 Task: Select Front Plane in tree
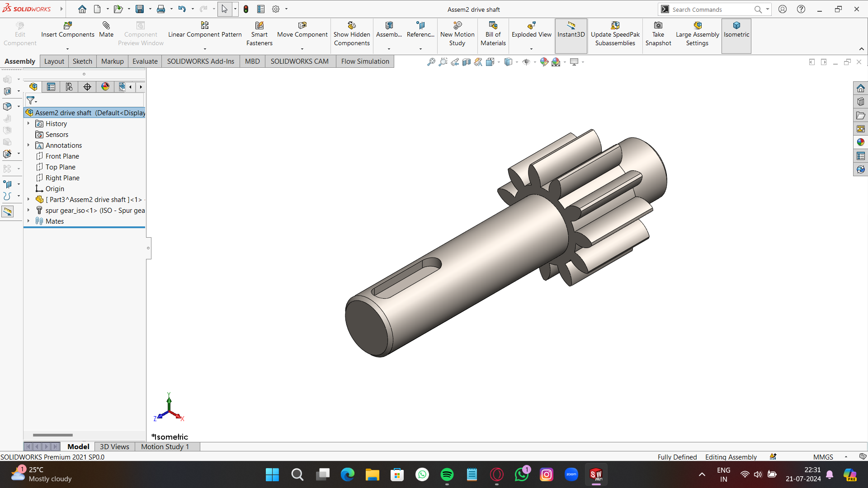pyautogui.click(x=62, y=156)
